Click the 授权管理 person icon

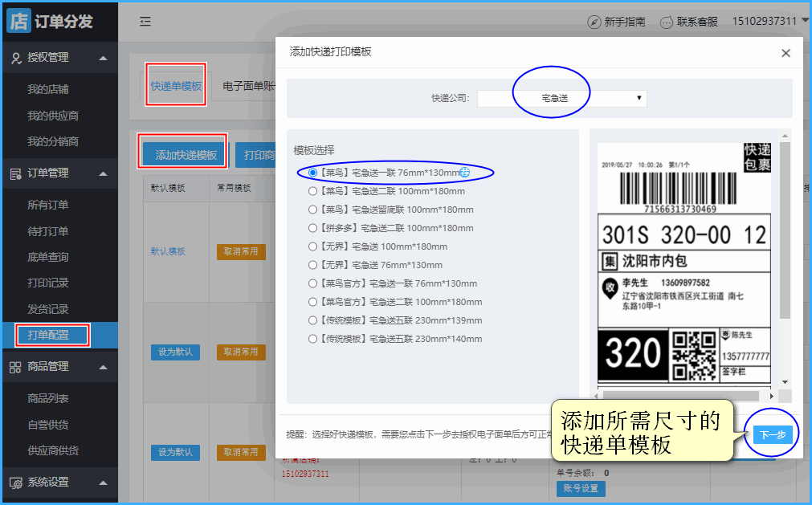tap(16, 58)
